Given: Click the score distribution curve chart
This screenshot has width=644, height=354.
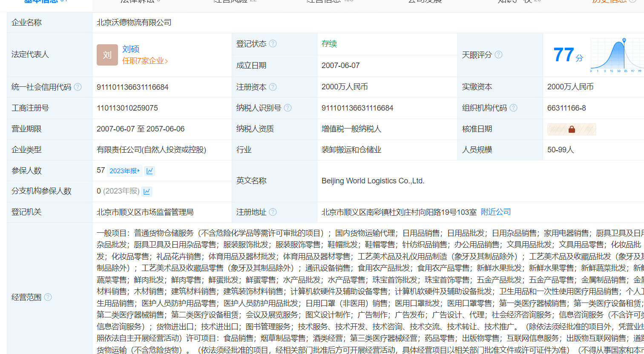Looking at the screenshot, I should point(617,55).
